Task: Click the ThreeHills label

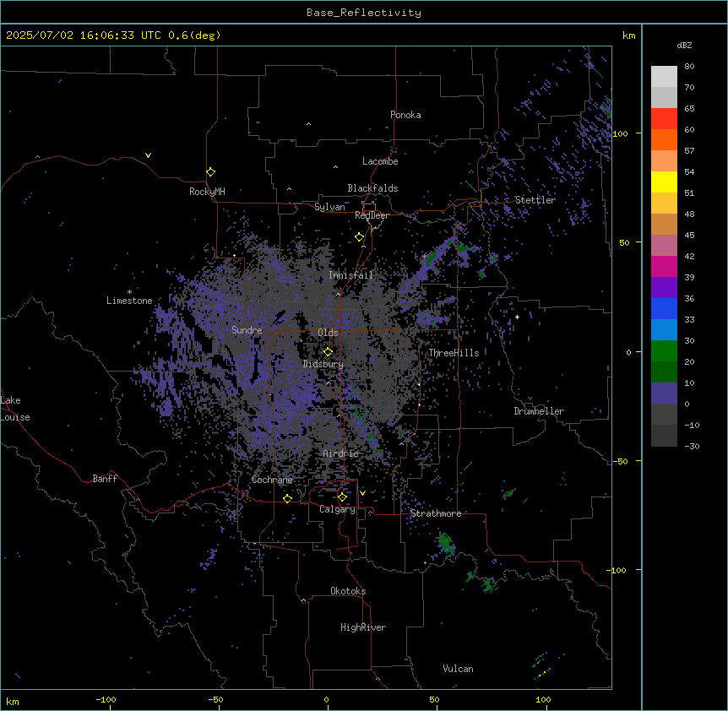Action: coord(454,353)
